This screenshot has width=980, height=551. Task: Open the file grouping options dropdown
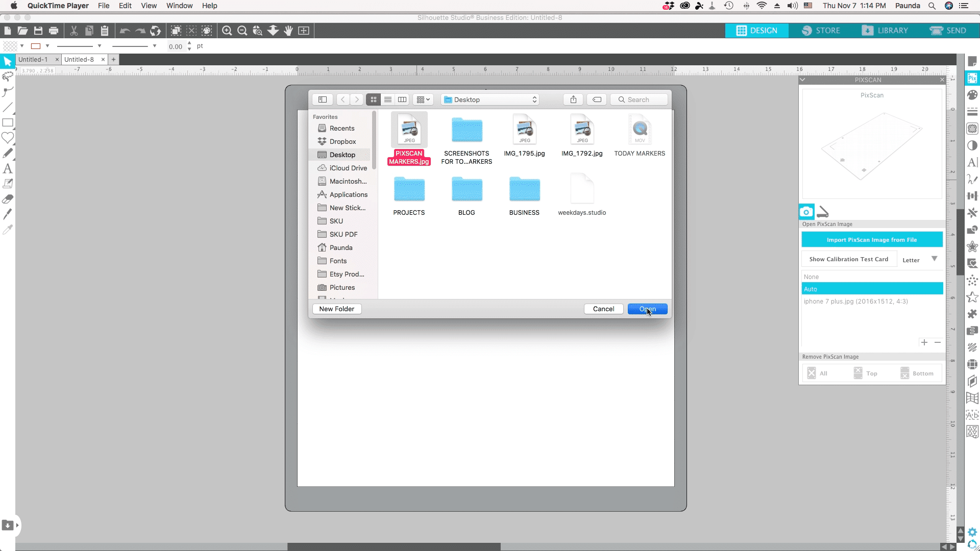click(423, 99)
